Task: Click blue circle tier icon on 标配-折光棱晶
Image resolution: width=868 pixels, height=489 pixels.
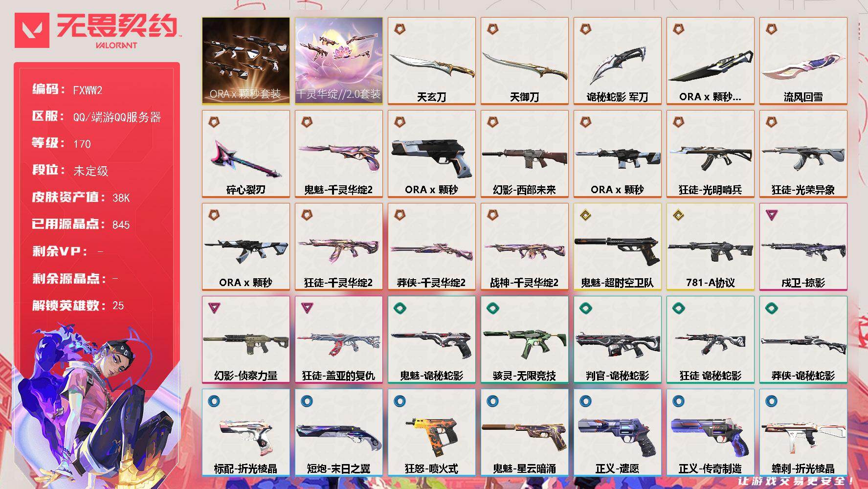Action: [214, 401]
